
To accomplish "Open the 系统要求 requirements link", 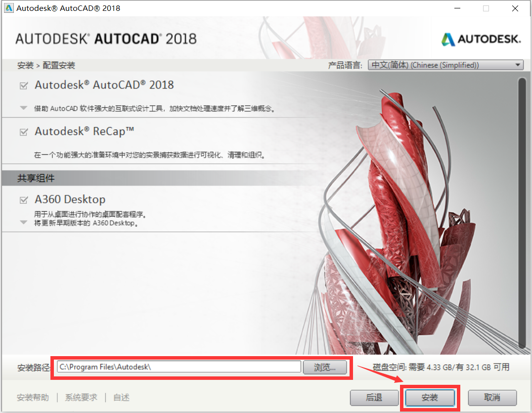I will [81, 397].
